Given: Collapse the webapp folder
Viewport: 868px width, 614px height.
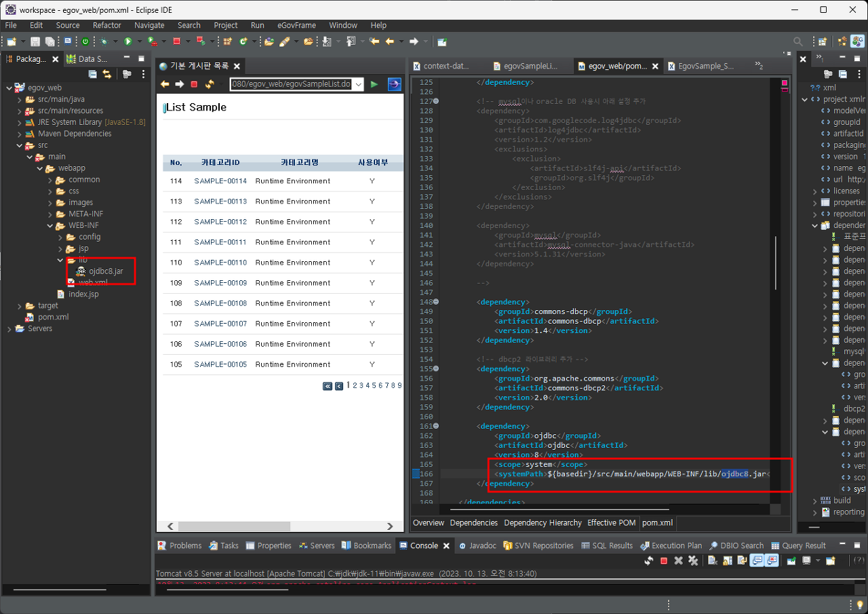Looking at the screenshot, I should pos(40,168).
